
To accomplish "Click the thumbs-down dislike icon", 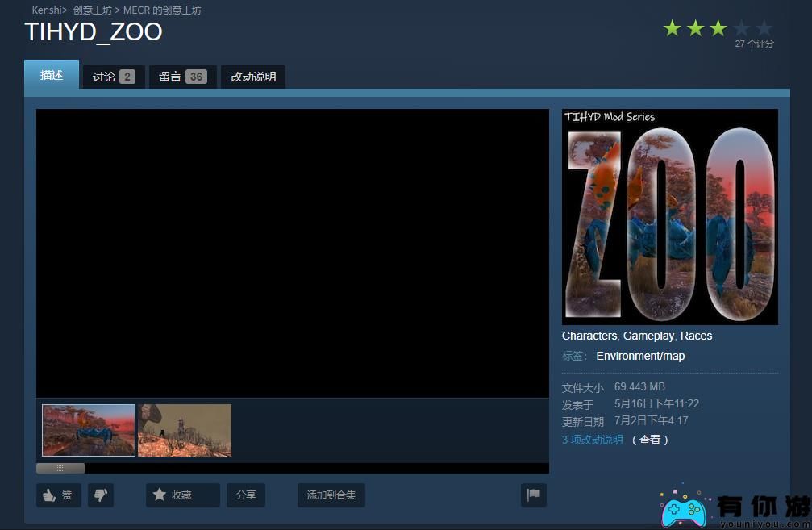I will [100, 495].
